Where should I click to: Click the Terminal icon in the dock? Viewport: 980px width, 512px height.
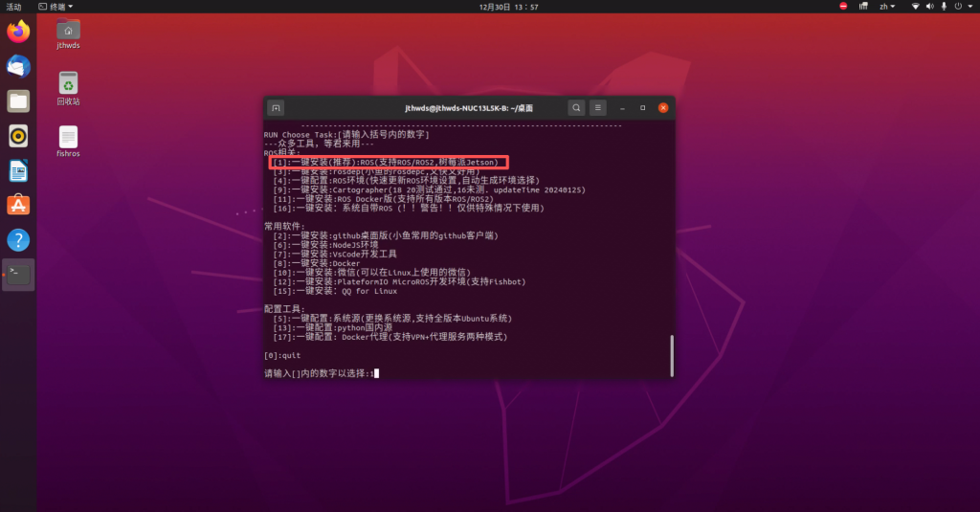pyautogui.click(x=18, y=275)
